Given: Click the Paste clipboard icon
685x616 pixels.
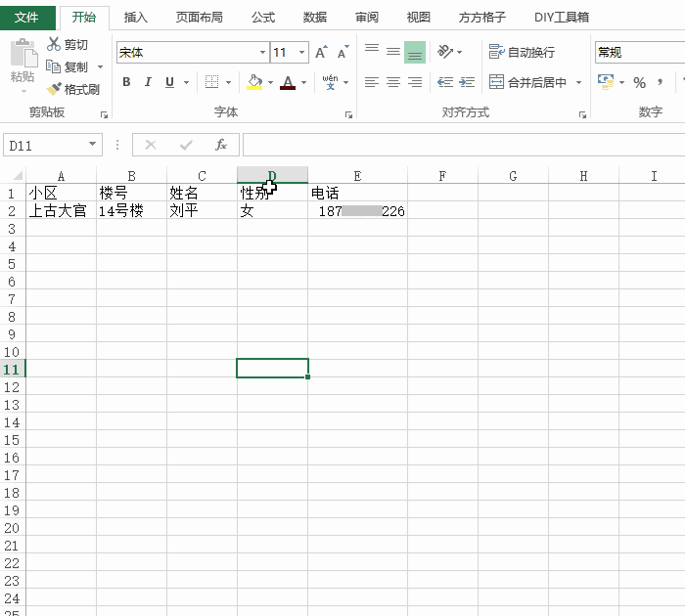Looking at the screenshot, I should click(23, 53).
